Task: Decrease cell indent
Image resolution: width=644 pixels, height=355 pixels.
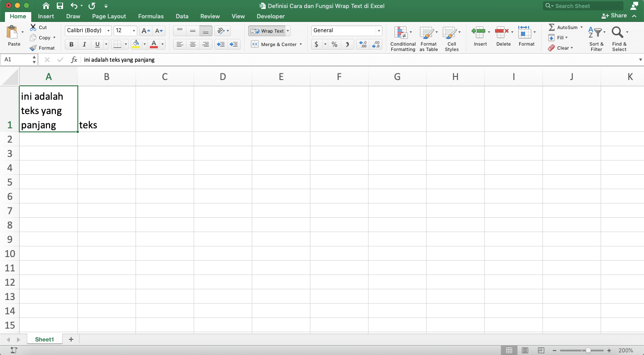Action: tap(220, 44)
